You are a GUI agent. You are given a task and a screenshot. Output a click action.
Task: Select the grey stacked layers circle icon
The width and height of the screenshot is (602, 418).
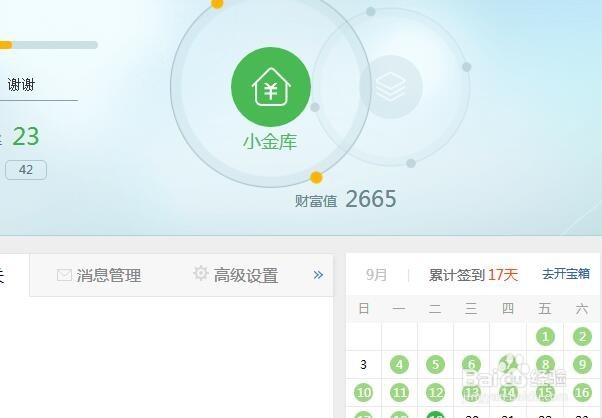pos(391,87)
